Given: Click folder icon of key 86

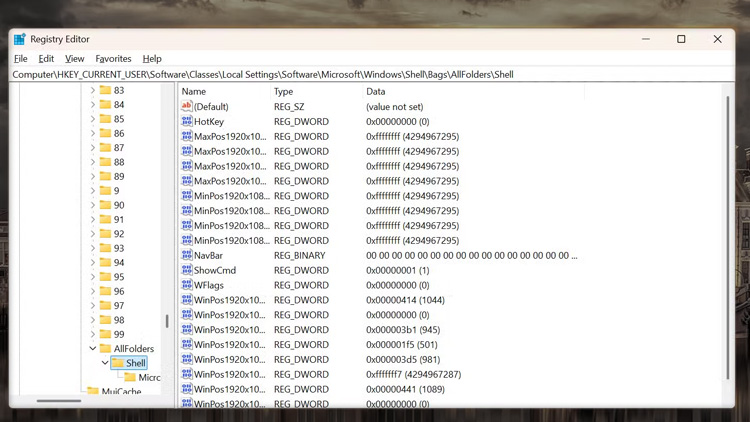Looking at the screenshot, I should pos(105,133).
